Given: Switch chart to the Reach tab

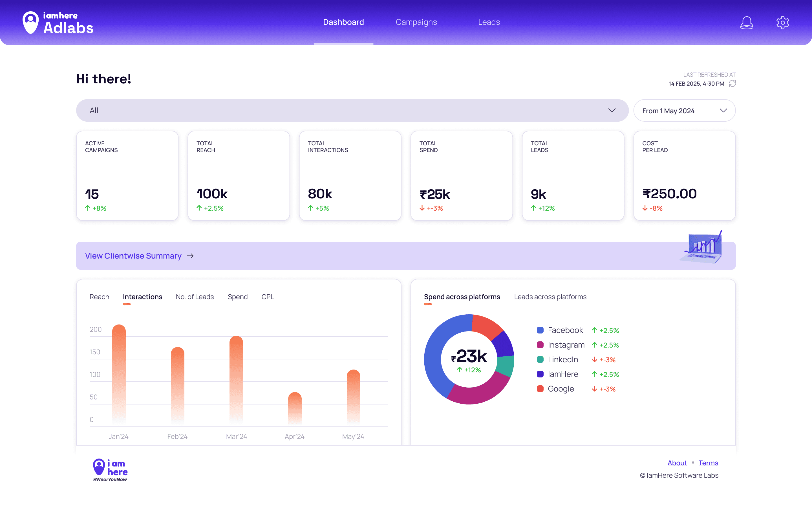Looking at the screenshot, I should pyautogui.click(x=99, y=297).
